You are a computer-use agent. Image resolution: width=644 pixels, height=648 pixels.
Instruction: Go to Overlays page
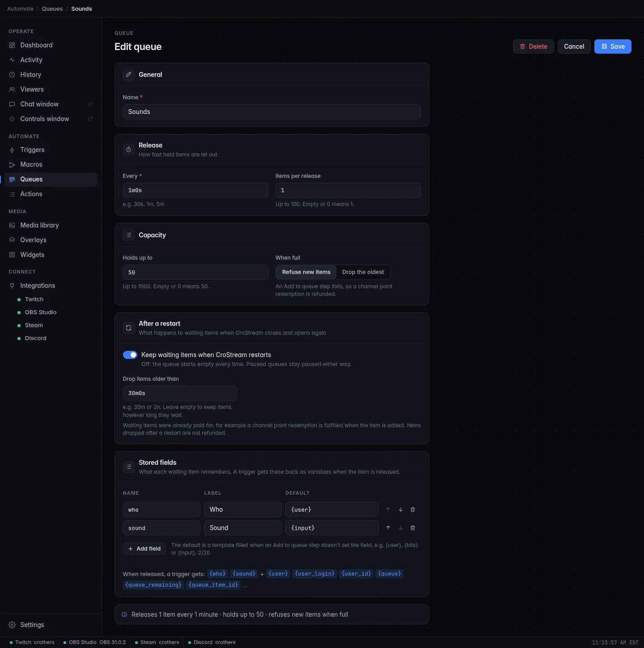click(x=51, y=240)
